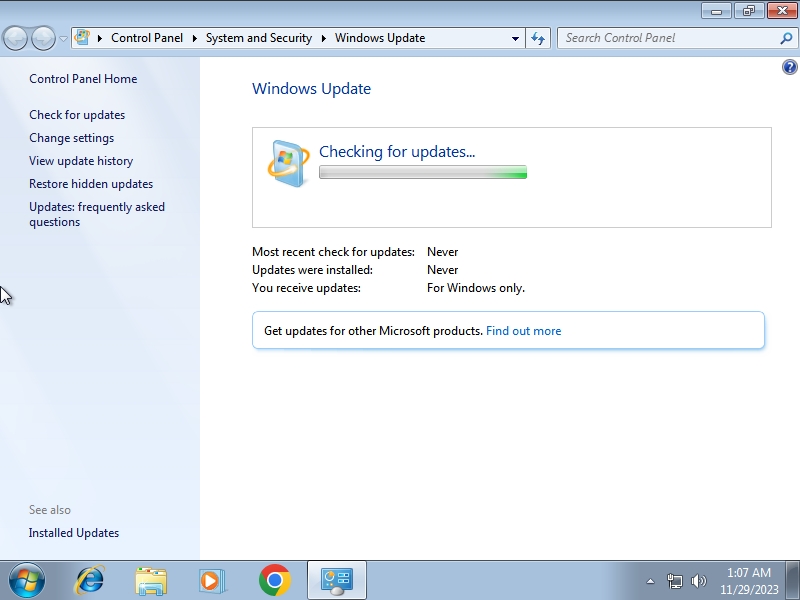Expand the arrow after System and Security
The image size is (800, 600).
(323, 38)
